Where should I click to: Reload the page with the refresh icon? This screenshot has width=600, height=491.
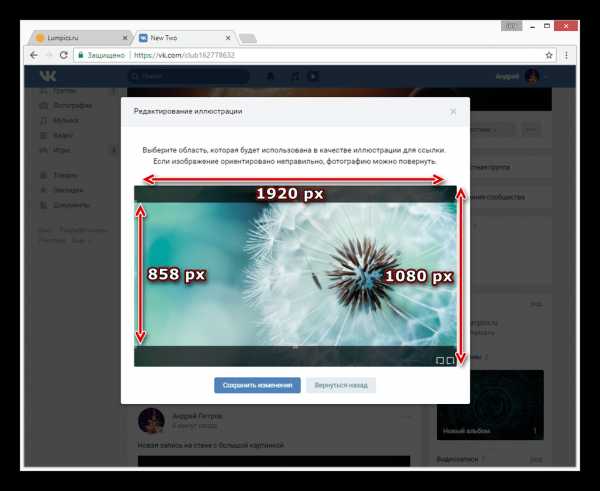point(64,55)
